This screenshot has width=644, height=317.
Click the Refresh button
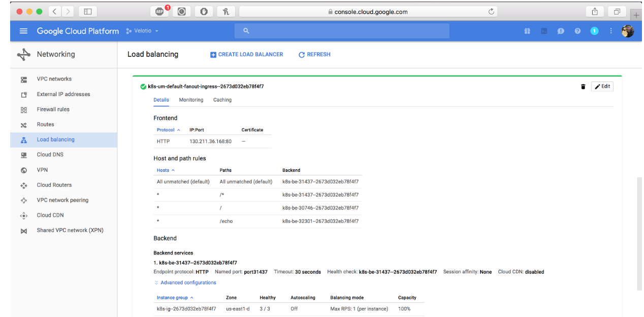point(314,54)
